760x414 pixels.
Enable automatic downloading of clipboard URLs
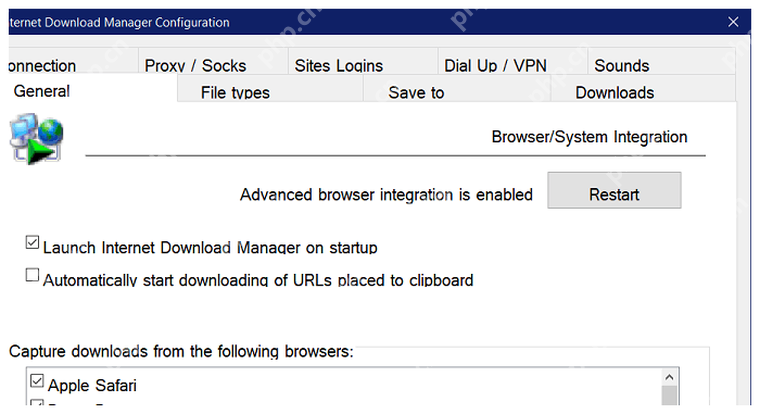32,275
